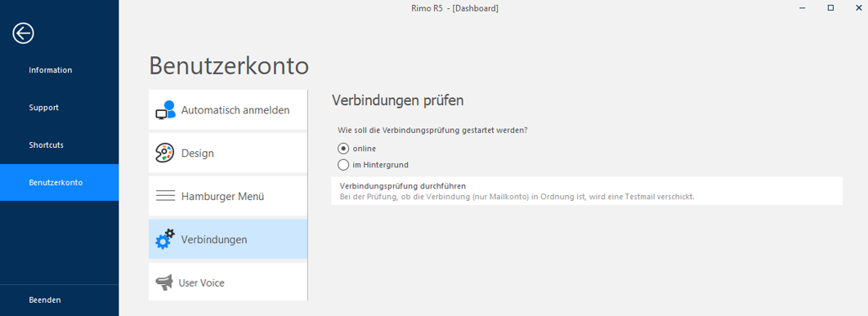Click Beenden to exit the application
Image resolution: width=868 pixels, height=316 pixels.
[59, 300]
